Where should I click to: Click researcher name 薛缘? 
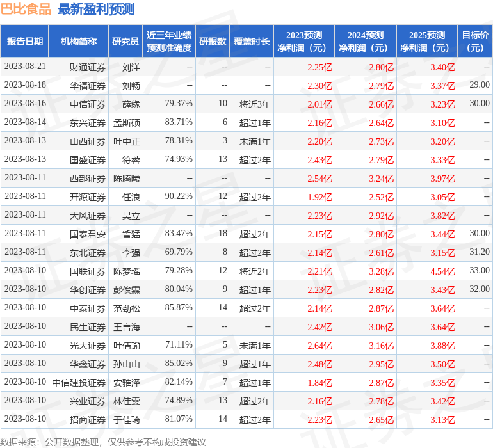coord(131,104)
